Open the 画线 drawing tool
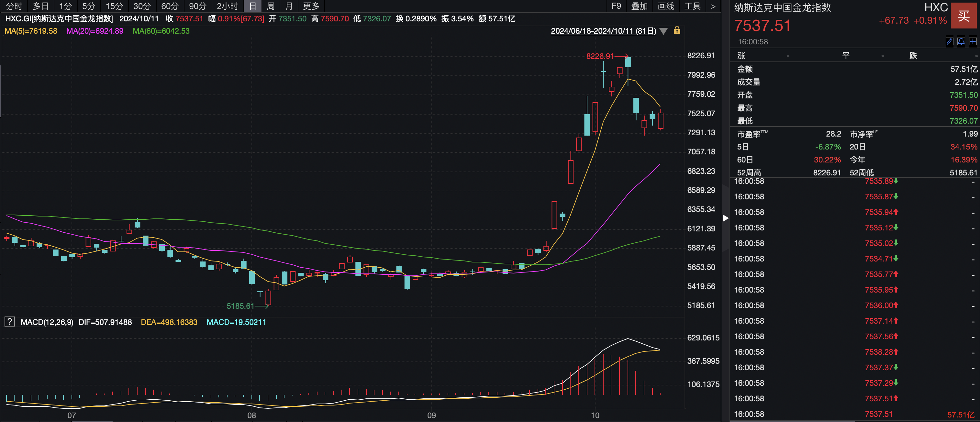This screenshot has height=422, width=980. pyautogui.click(x=666, y=6)
